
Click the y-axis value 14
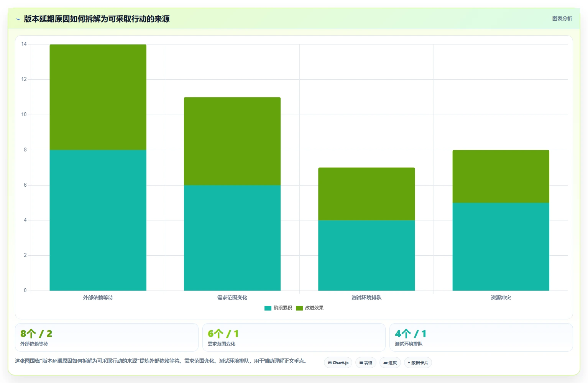[x=24, y=44]
